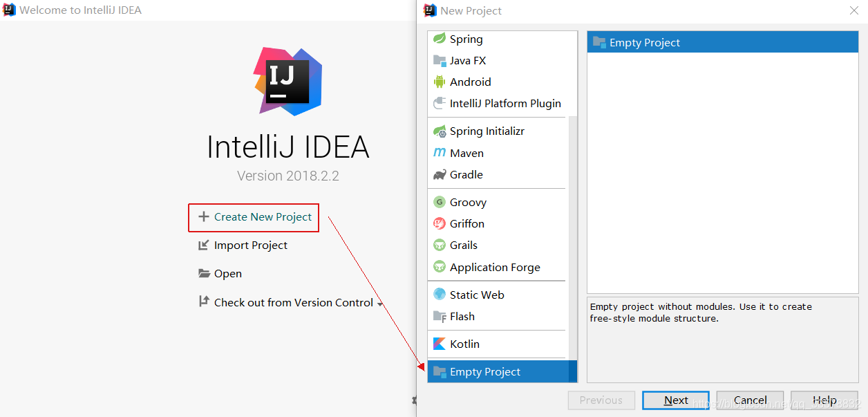Click the Static Web globe icon

(439, 295)
